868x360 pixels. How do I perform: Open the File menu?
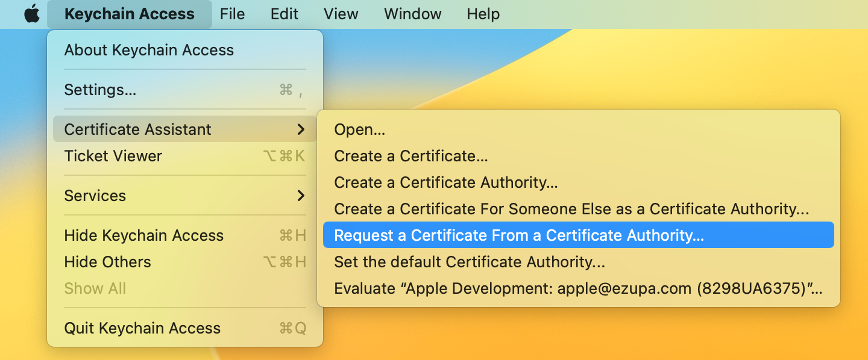[233, 14]
